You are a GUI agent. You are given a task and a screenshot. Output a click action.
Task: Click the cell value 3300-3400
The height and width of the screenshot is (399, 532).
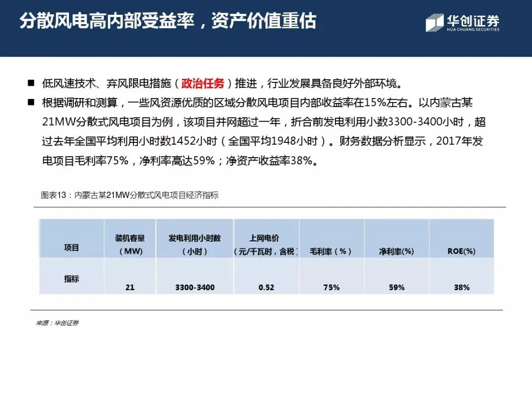coord(195,287)
